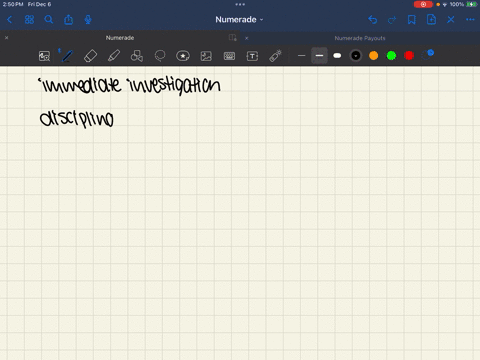This screenshot has width=480, height=360.
Task: Close the Numerade Payouts tab
Action: tap(247, 38)
